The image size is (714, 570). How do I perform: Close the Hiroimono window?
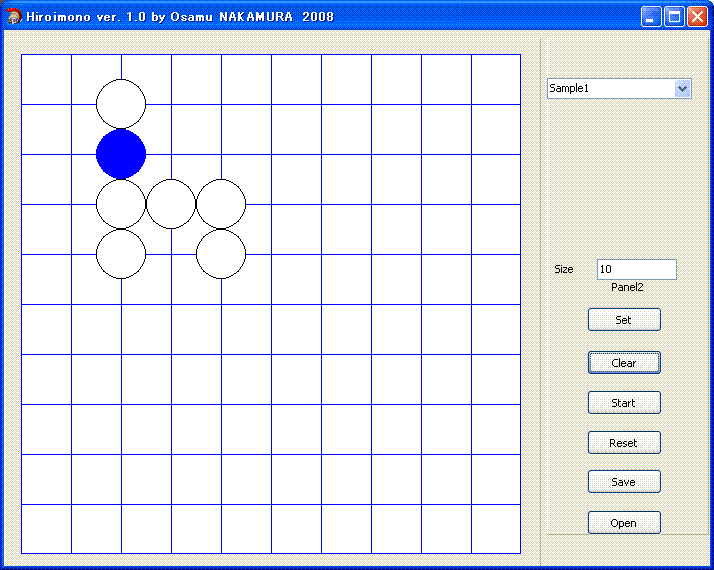coord(698,17)
